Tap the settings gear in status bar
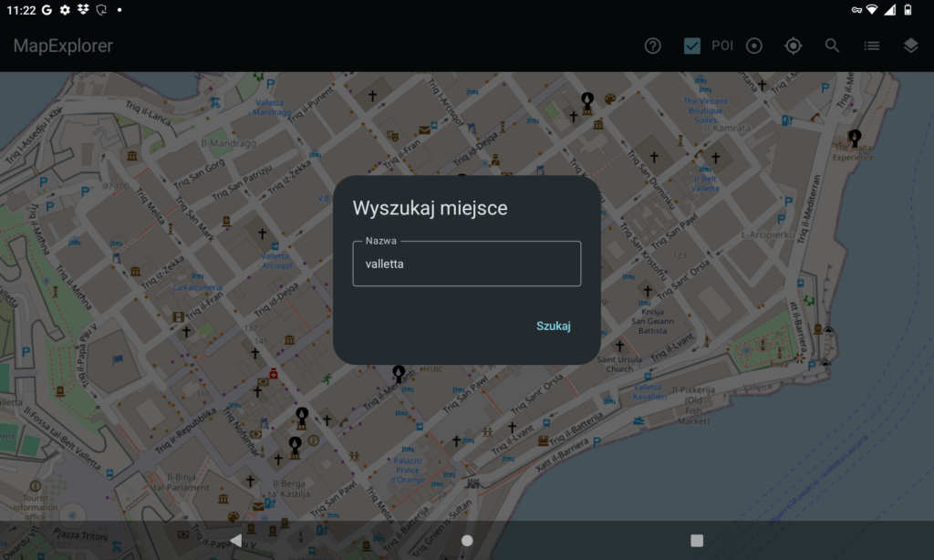 point(65,9)
